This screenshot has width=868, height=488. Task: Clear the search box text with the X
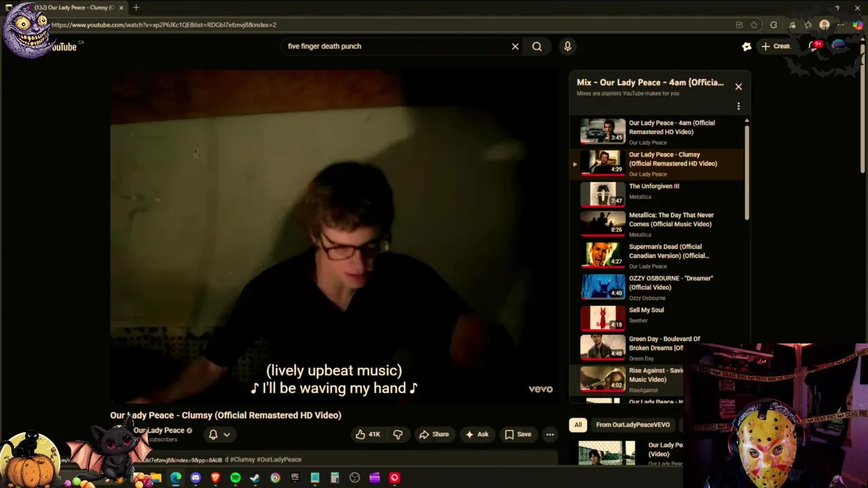(515, 46)
